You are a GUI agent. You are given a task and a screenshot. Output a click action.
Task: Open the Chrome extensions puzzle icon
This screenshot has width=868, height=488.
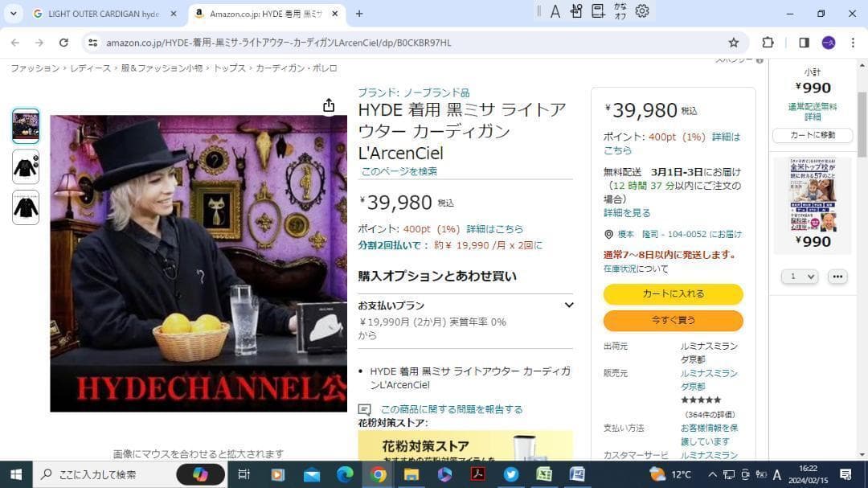pyautogui.click(x=768, y=43)
